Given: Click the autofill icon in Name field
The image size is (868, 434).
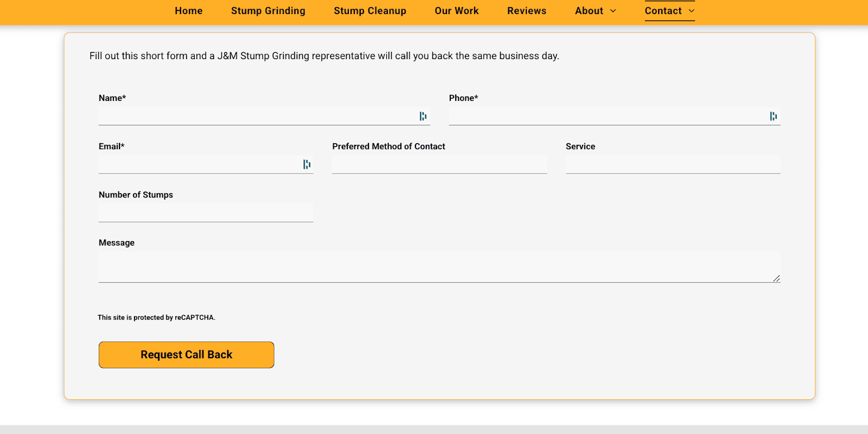Looking at the screenshot, I should pyautogui.click(x=423, y=116).
